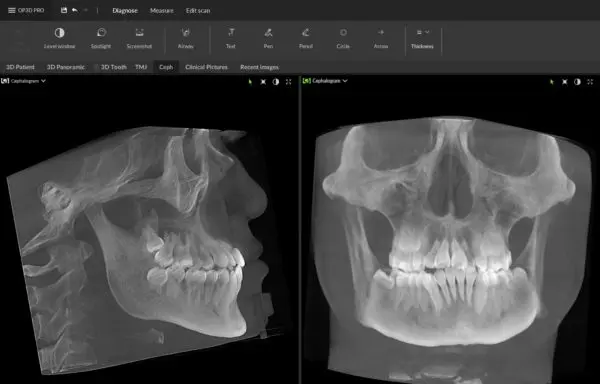Select the Arrow annotation tool
Viewport: 600px width, 384px height.
(x=381, y=38)
